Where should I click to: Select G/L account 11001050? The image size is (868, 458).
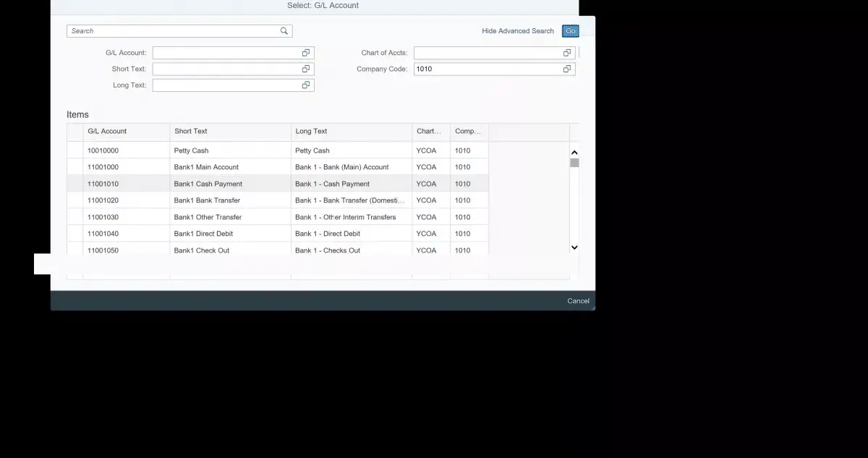pyautogui.click(x=103, y=250)
